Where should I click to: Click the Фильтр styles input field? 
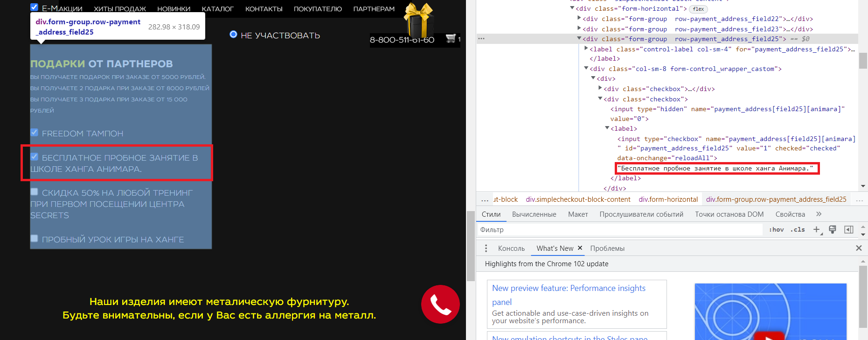(620, 230)
